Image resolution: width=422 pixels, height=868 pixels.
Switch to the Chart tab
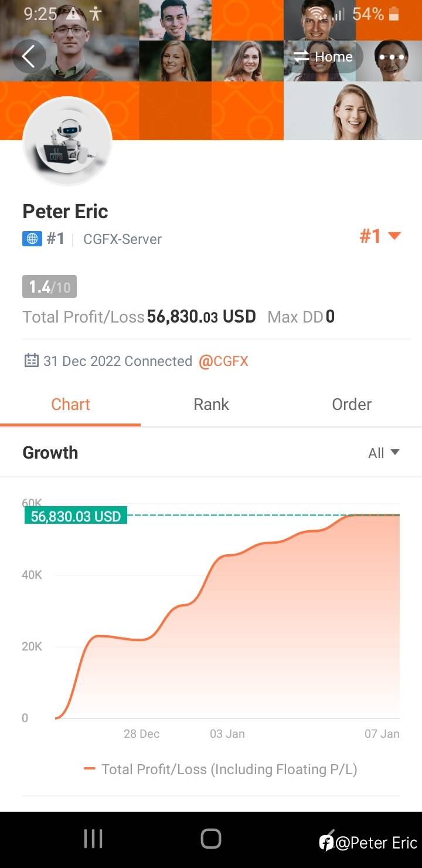pyautogui.click(x=70, y=405)
